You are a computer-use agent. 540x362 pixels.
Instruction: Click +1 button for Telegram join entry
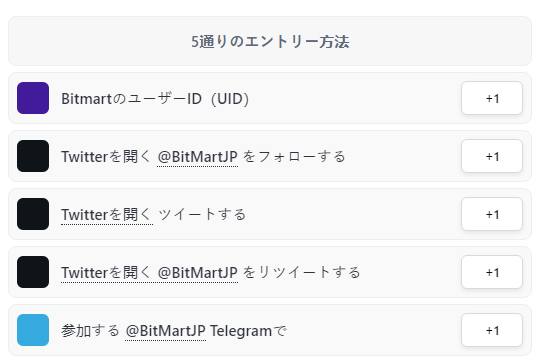point(492,330)
